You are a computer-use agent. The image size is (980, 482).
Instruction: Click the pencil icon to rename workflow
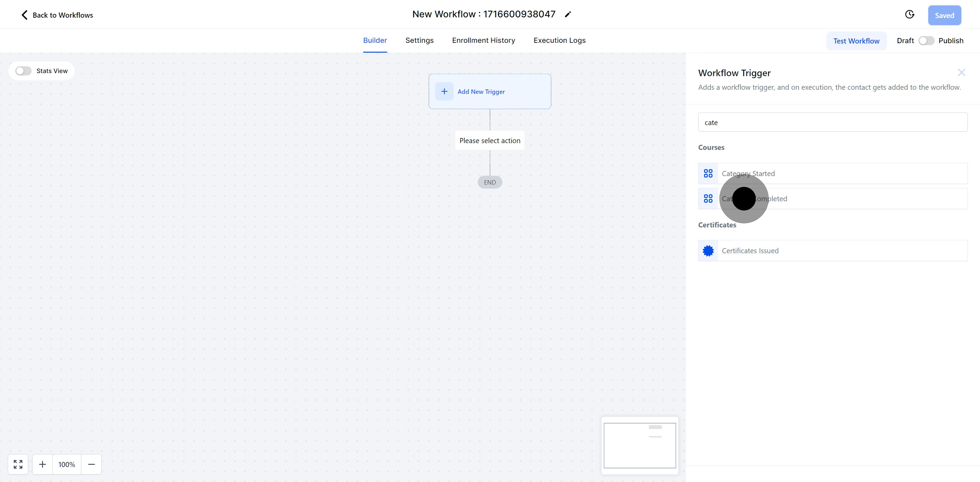pyautogui.click(x=568, y=14)
